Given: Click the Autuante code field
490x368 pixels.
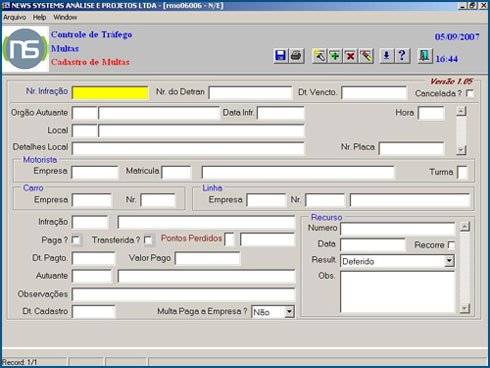Looking at the screenshot, I should (92, 276).
